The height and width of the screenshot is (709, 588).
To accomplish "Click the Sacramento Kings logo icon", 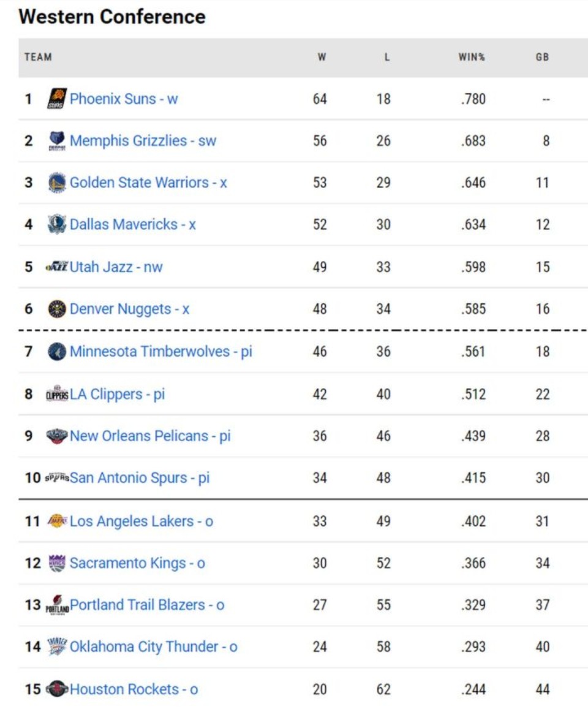I will pyautogui.click(x=56, y=563).
